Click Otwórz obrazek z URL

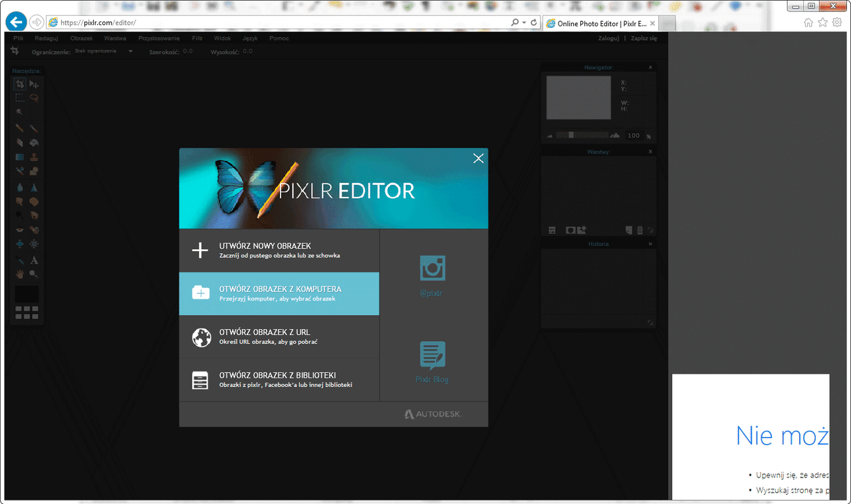tap(279, 336)
